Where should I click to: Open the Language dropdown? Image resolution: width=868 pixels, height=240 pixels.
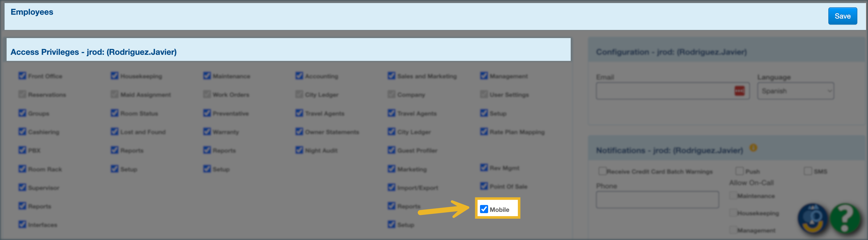[x=795, y=91]
